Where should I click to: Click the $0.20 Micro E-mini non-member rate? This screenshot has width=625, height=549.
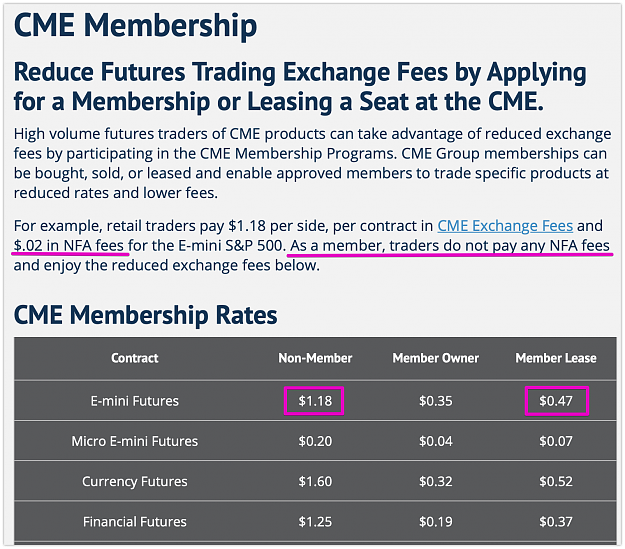315,441
